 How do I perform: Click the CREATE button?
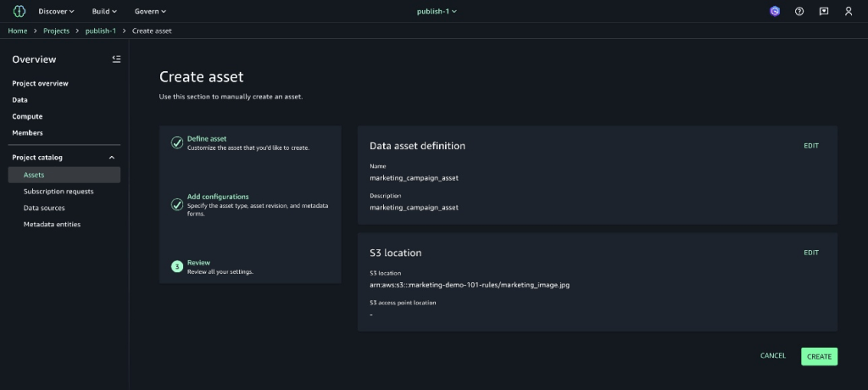coord(819,356)
